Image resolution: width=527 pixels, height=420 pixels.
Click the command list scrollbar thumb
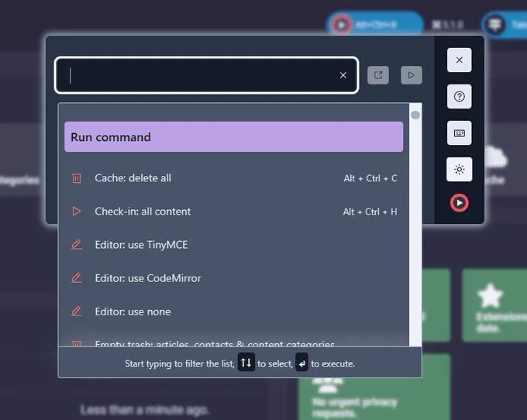coord(415,115)
